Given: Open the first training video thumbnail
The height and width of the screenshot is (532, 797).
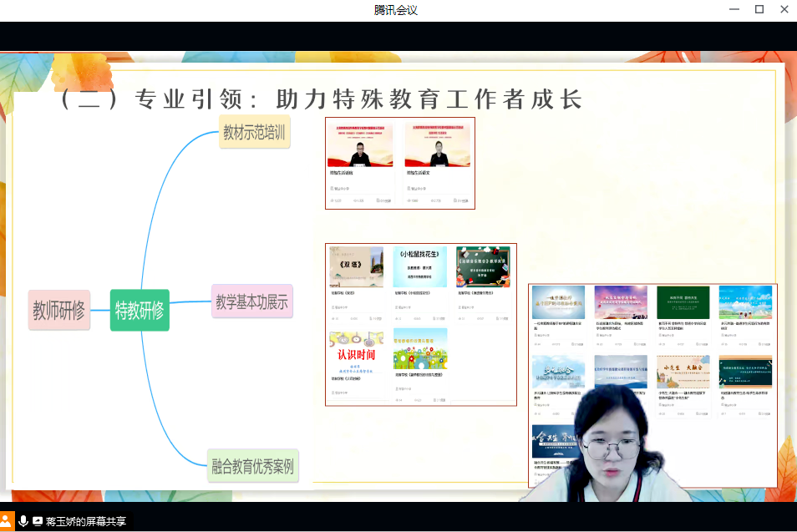Looking at the screenshot, I should pyautogui.click(x=360, y=147).
